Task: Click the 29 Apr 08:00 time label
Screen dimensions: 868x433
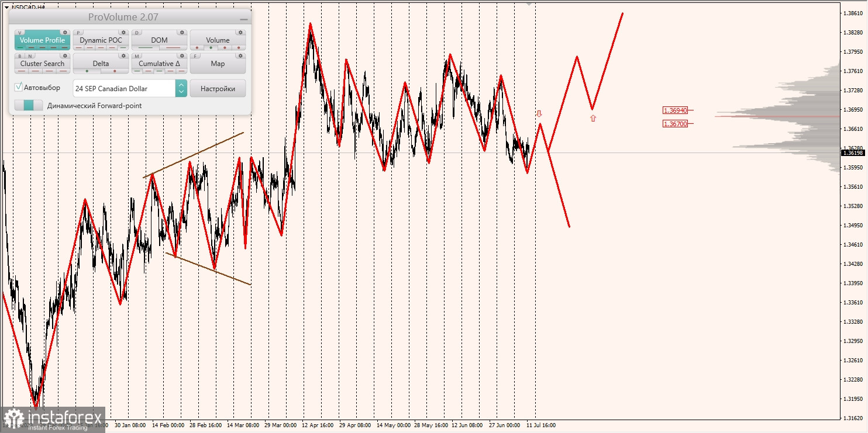Action: point(355,425)
